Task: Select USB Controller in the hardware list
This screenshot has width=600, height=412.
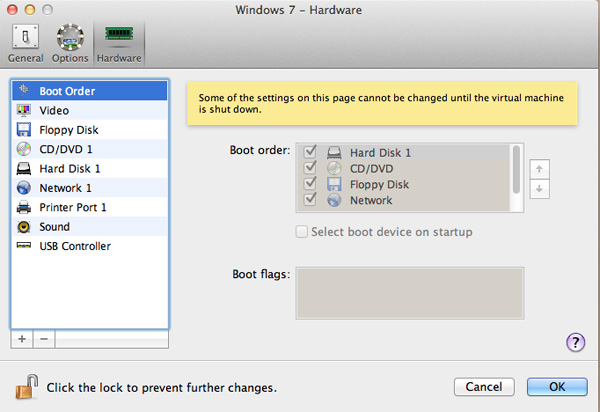Action: pyautogui.click(x=74, y=246)
